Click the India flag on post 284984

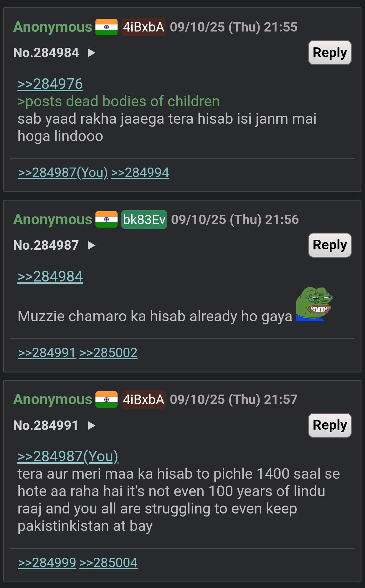coord(106,27)
